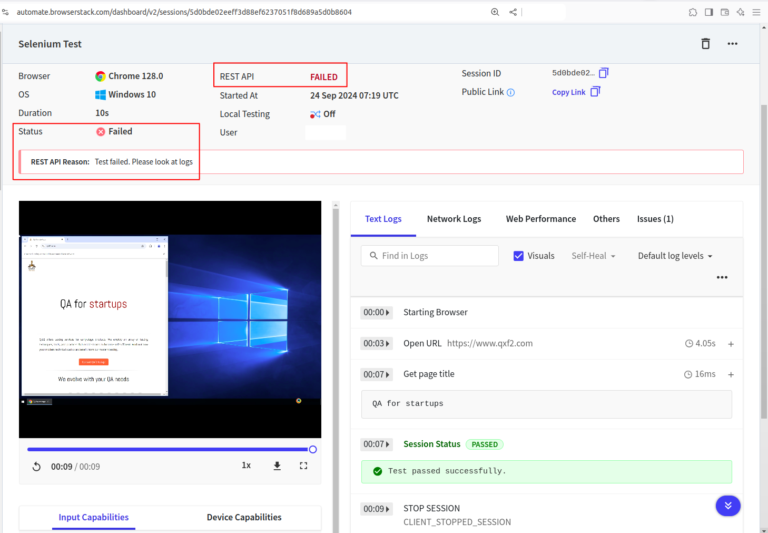The width and height of the screenshot is (768, 533).
Task: Jump to 00:07 Get page title timestamp
Action: pos(376,374)
